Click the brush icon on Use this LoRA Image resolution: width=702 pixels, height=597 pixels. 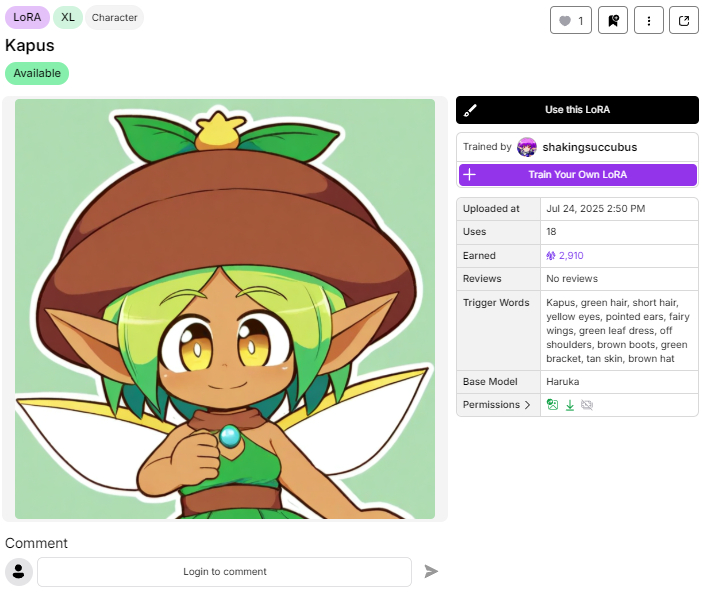471,110
